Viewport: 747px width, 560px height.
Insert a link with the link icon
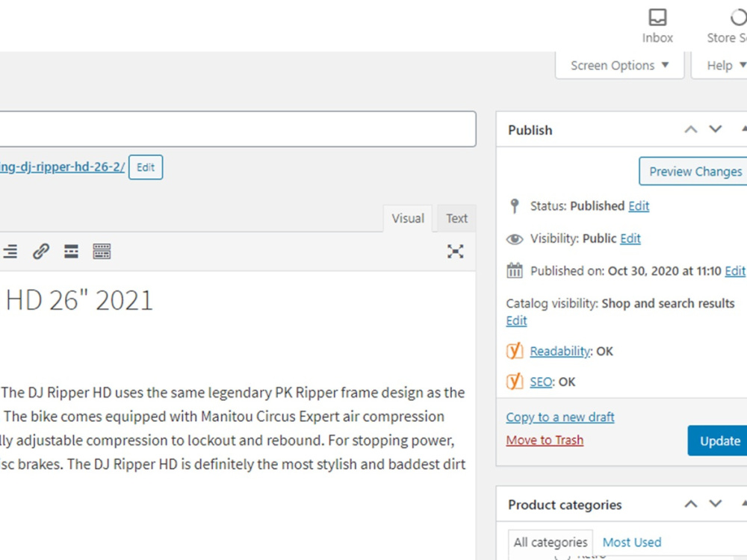point(41,251)
